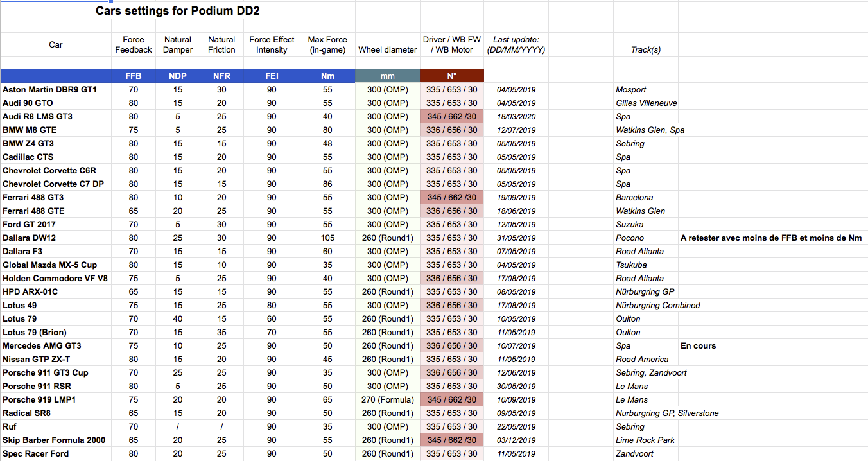Select the blue 'Nm' unit cell
The height and width of the screenshot is (461, 868).
tap(327, 76)
